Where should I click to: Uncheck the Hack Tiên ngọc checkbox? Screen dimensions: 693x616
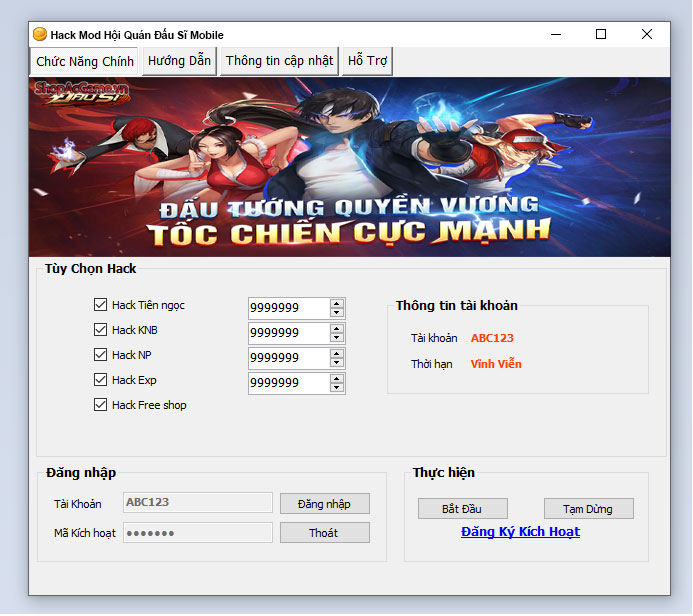(x=100, y=304)
